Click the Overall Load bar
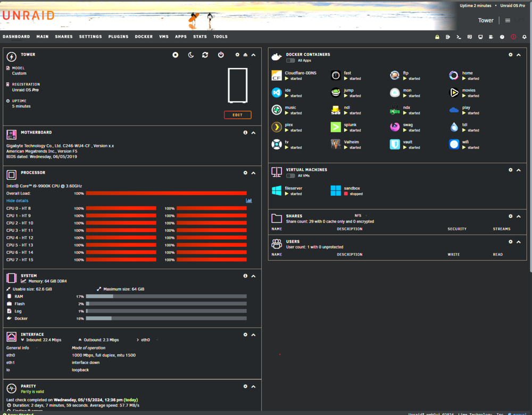Viewport: 532px width, 415px height. point(166,194)
